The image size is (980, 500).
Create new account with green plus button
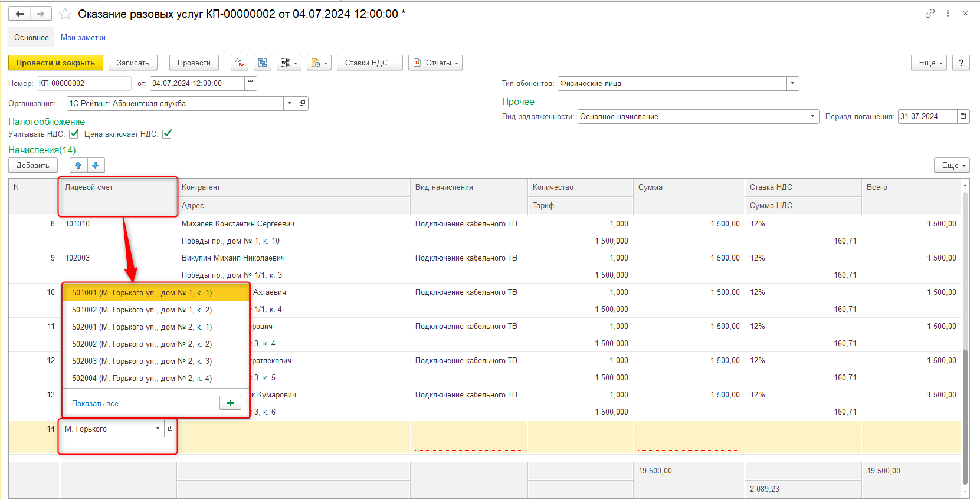coord(230,403)
